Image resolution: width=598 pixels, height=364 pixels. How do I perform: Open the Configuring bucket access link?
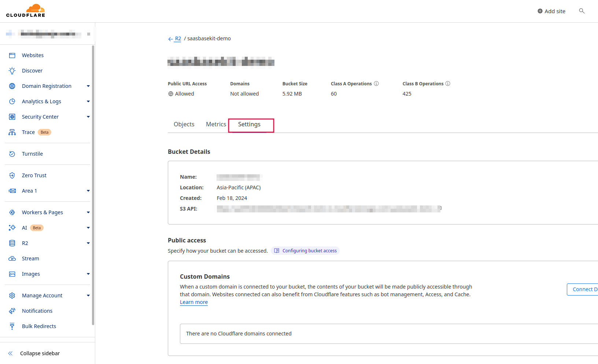(306, 251)
